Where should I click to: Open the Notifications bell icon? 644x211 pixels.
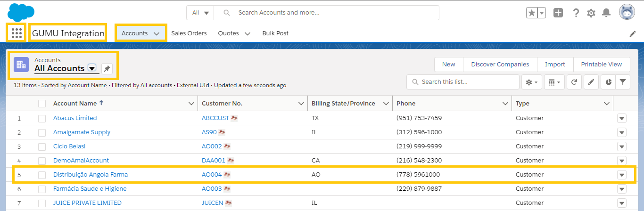tap(606, 13)
